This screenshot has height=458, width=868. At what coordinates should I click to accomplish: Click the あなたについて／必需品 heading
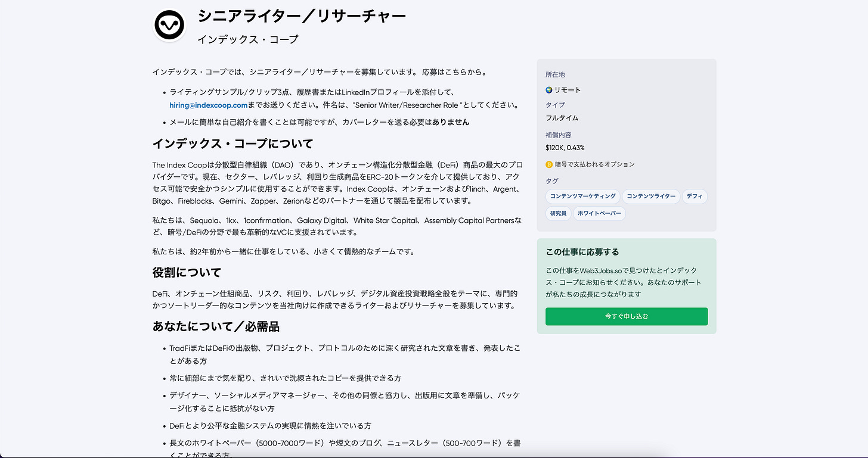point(216,326)
